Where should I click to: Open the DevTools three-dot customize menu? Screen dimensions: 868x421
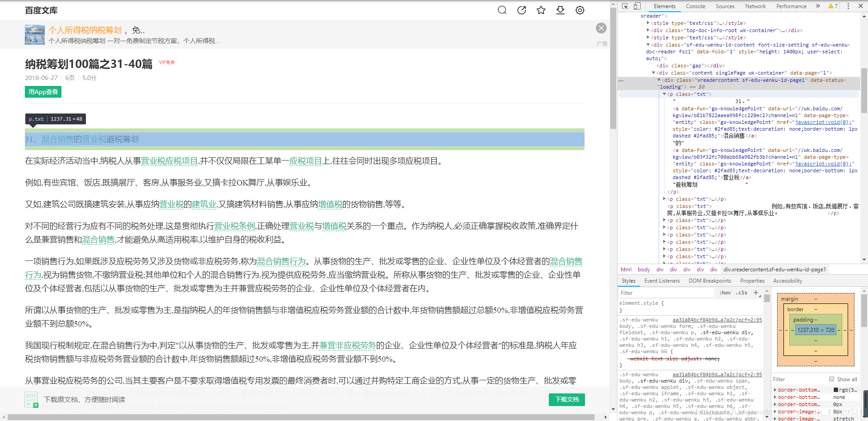pyautogui.click(x=848, y=6)
